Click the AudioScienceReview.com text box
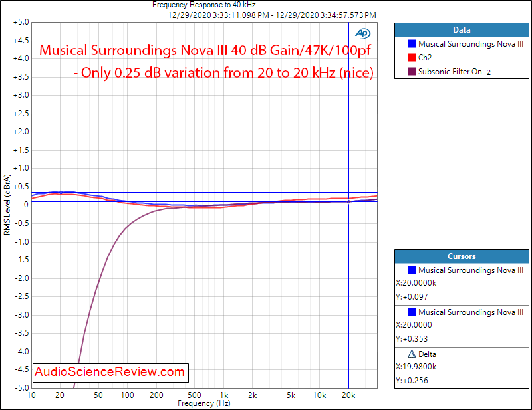The image size is (532, 410). (110, 373)
